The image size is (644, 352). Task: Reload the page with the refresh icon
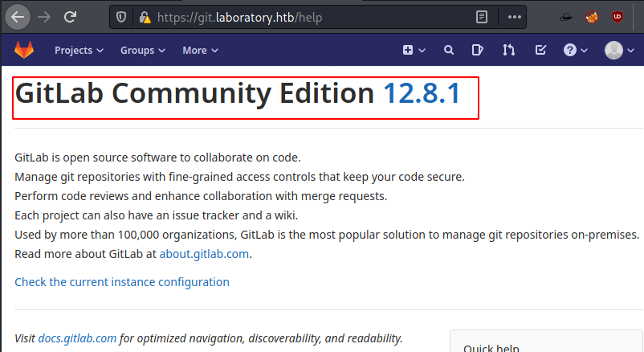(x=70, y=17)
